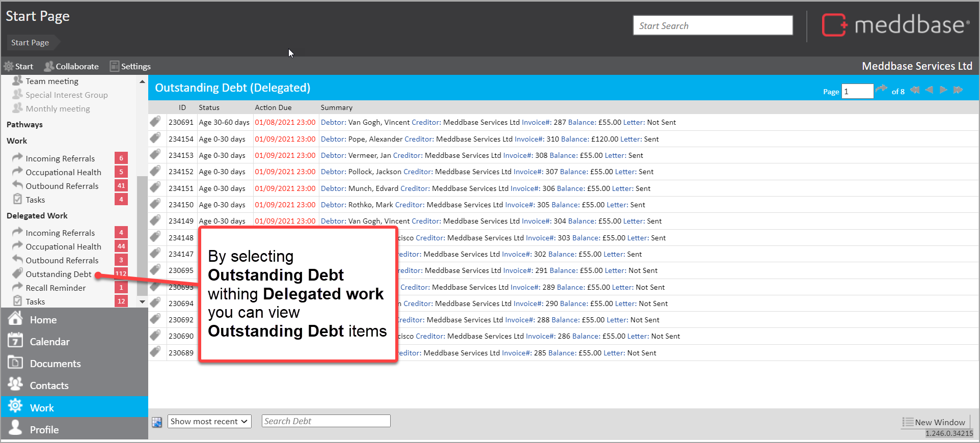Click the meddbase logo icon

pyautogui.click(x=834, y=25)
